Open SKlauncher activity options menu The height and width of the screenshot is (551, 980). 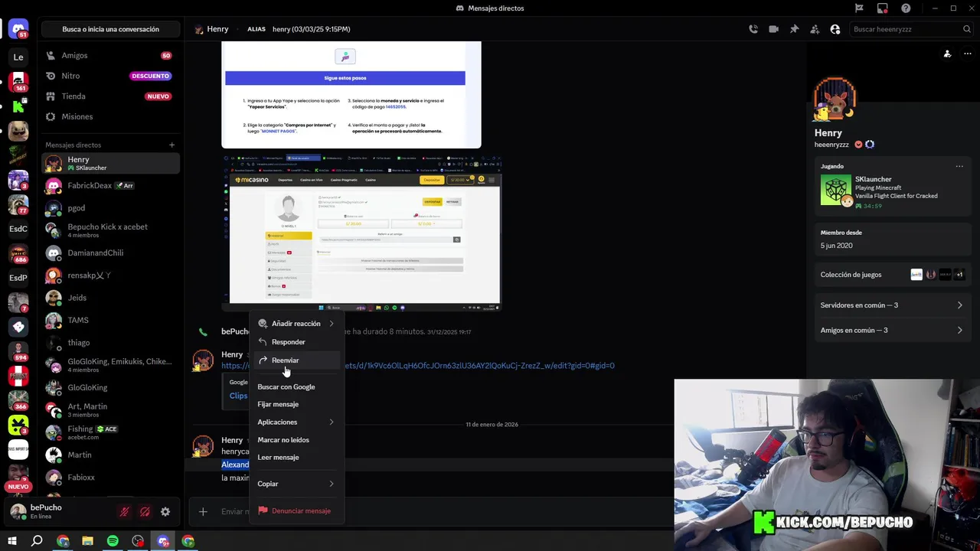tap(959, 166)
